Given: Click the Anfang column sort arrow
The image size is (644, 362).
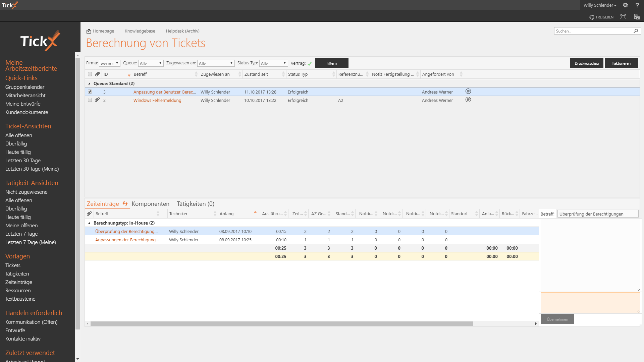Looking at the screenshot, I should click(255, 212).
